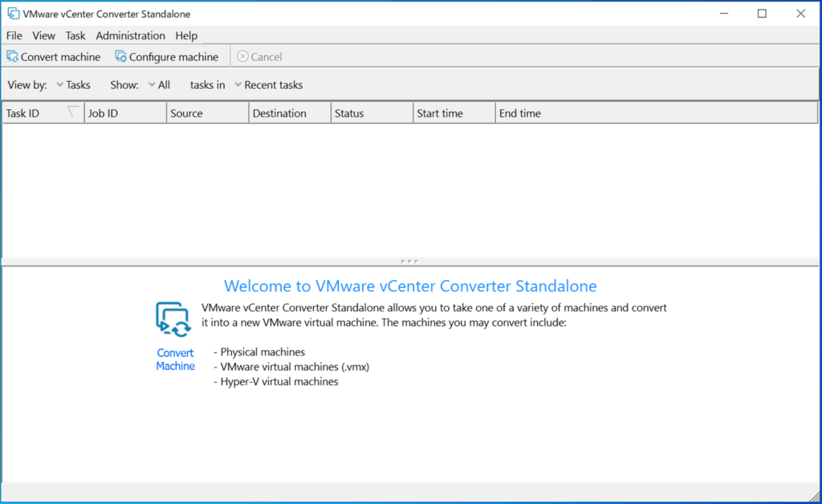Click the Convert machine toolbar icon
The height and width of the screenshot is (504, 822).
[12, 57]
